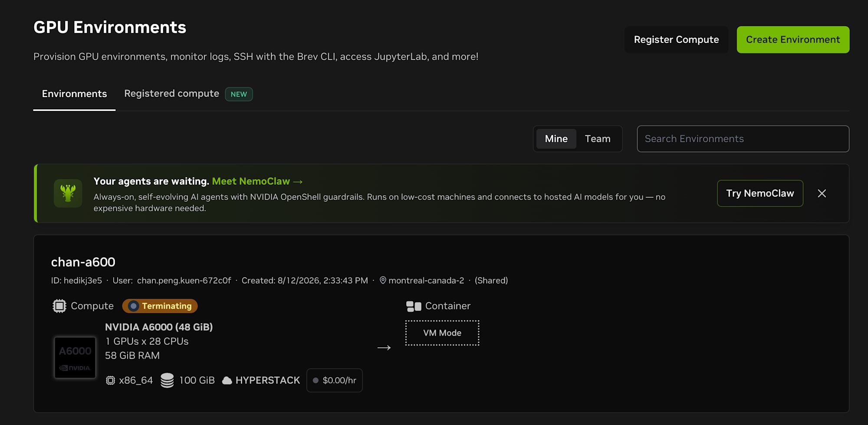Screen dimensions: 868x425
Task: Click the x86_64 architecture chip icon
Action: coord(111,380)
